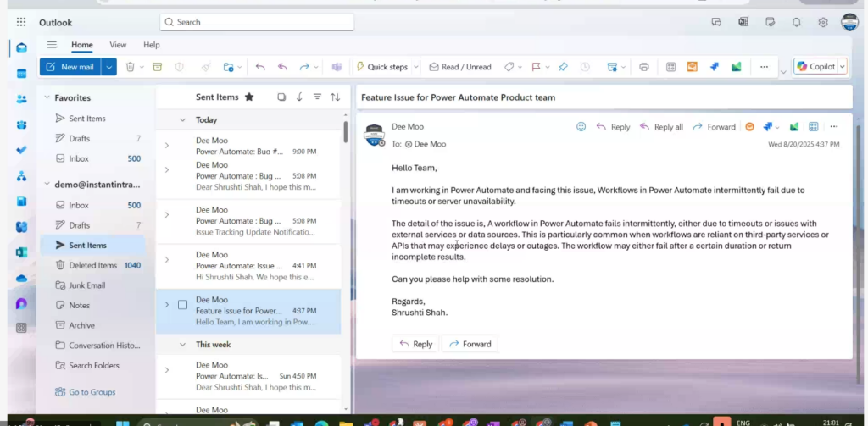Expand the 9:00 PM Power Automate conversation
Image resolution: width=868 pixels, height=426 pixels.
coord(167,146)
